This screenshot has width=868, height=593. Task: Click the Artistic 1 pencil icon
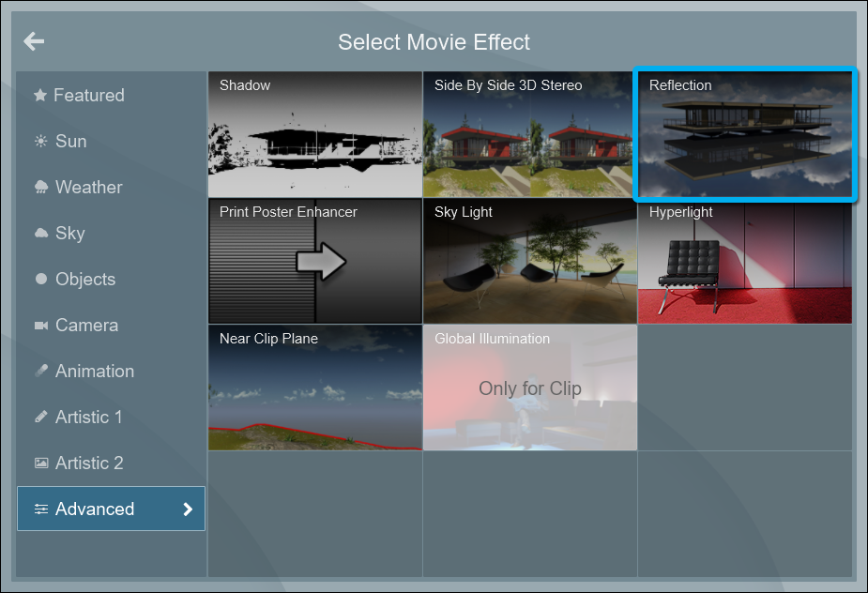41,418
